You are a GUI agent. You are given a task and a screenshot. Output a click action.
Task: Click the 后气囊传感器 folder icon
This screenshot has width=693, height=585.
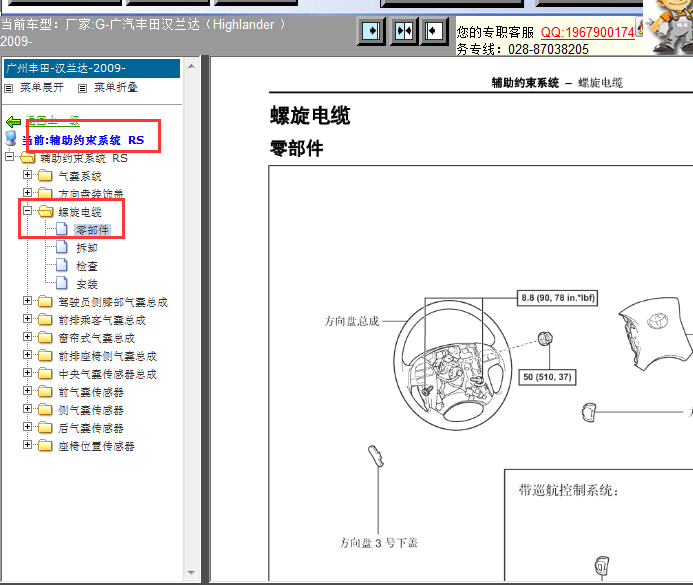point(45,428)
